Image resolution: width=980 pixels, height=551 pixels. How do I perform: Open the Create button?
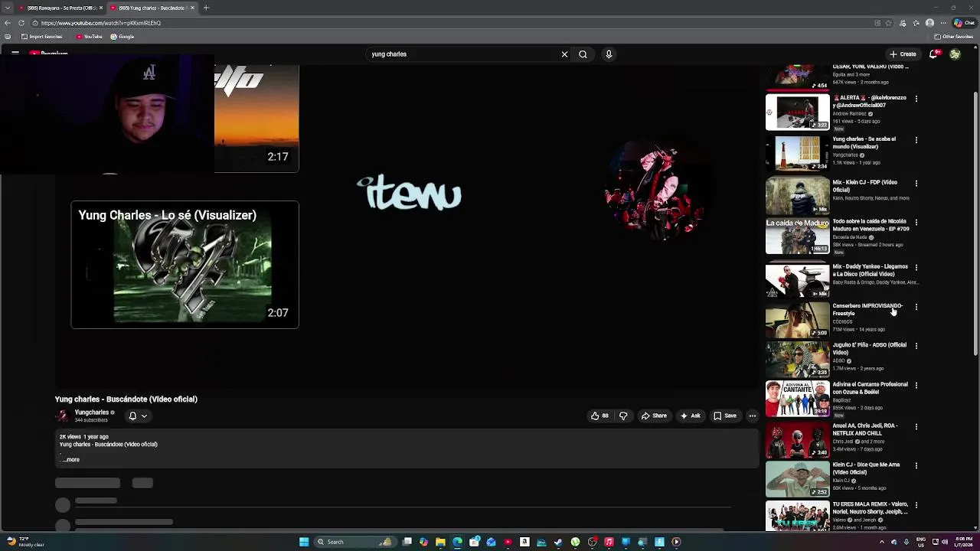[x=903, y=54]
